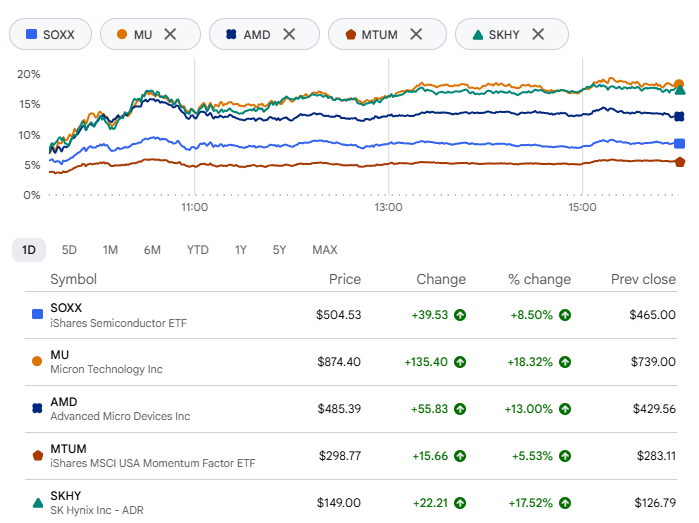
Task: Click the AMD price $485.39
Action: pyautogui.click(x=339, y=409)
